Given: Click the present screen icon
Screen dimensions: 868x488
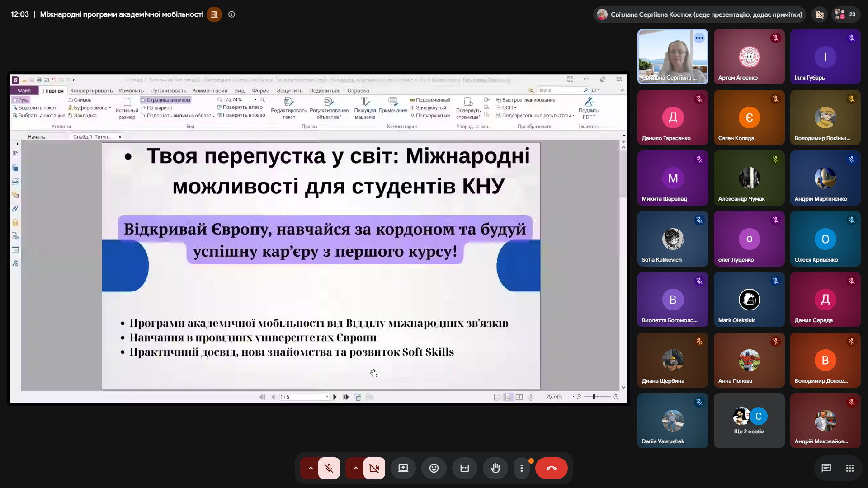Looking at the screenshot, I should pyautogui.click(x=403, y=468).
